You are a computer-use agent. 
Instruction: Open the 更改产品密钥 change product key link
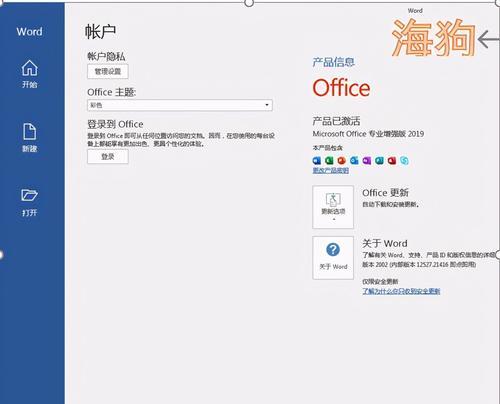tap(331, 171)
